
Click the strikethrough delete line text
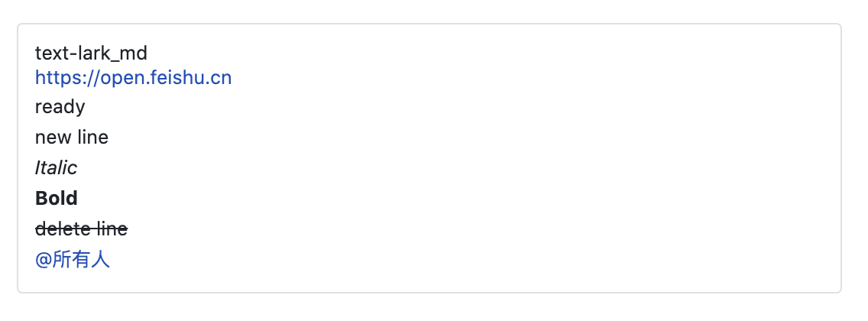(81, 229)
